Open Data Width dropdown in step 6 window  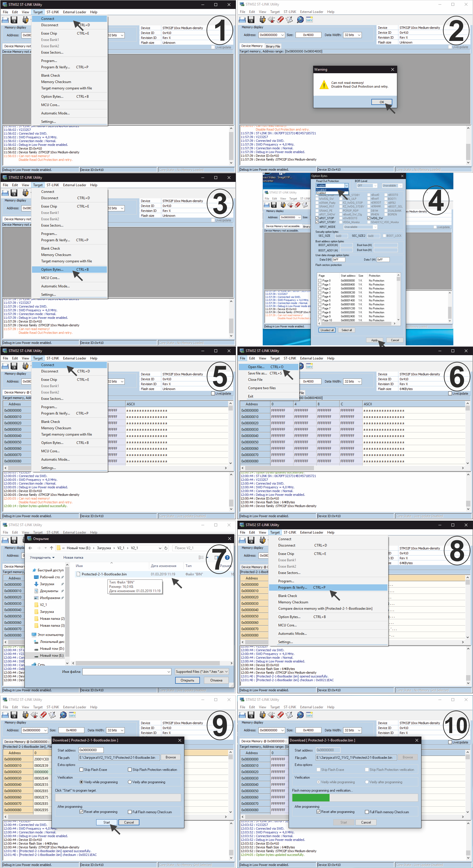click(359, 381)
